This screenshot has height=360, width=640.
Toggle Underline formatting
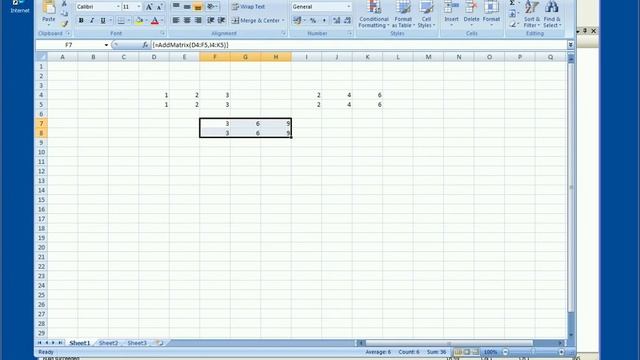point(103,21)
